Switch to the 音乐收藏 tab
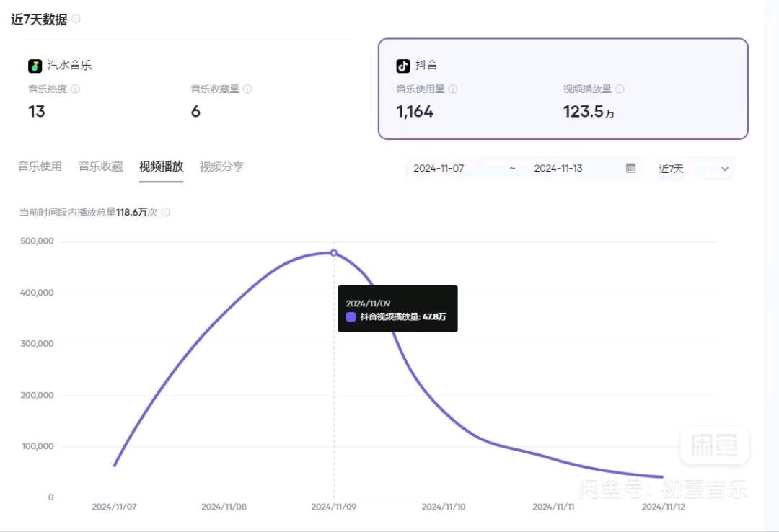The width and height of the screenshot is (779, 532). point(101,167)
